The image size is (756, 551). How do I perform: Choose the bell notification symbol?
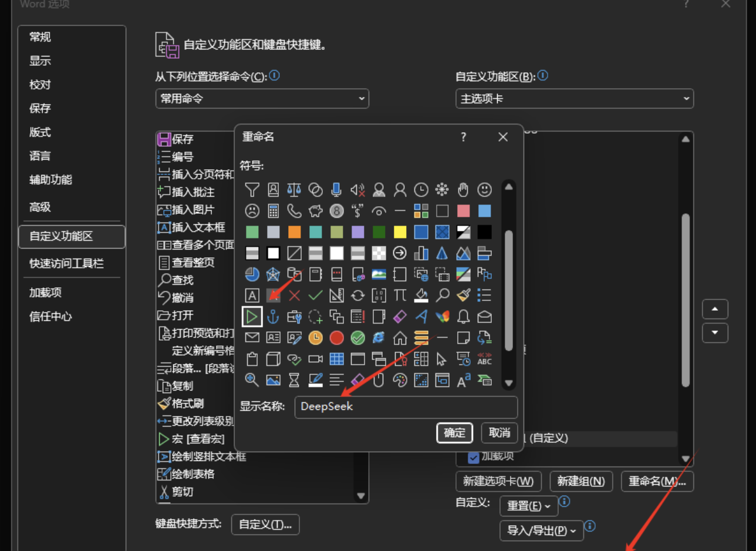pos(463,317)
